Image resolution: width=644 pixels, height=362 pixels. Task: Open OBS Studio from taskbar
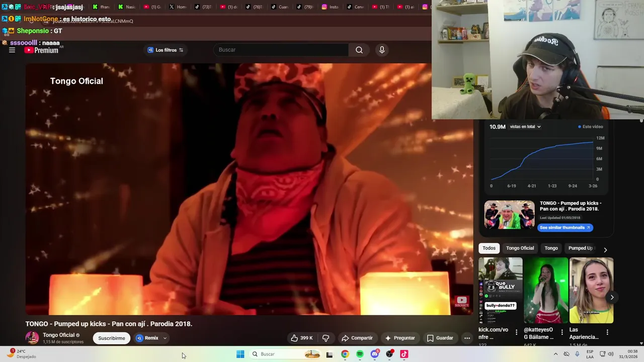(x=389, y=354)
